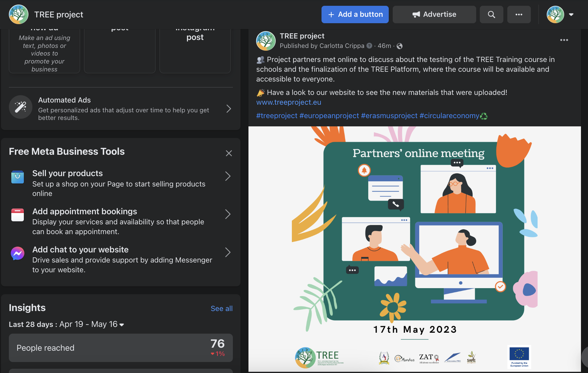
Task: Open the header three-dots more menu
Action: pos(519,14)
